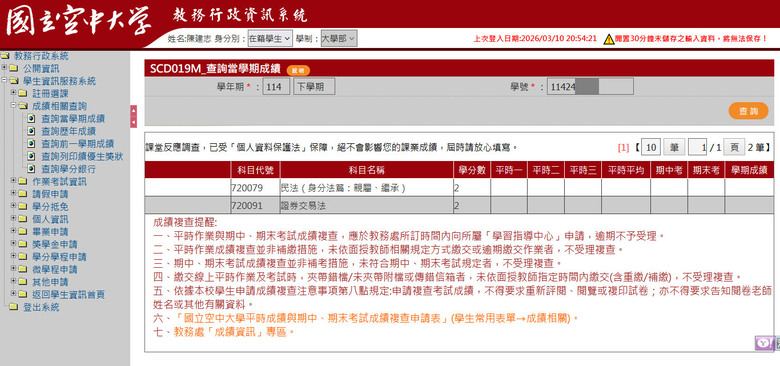Click the 民法（身分法篇：親屬、繼承）course name
Viewport: 780px width, 366px height.
click(343, 188)
